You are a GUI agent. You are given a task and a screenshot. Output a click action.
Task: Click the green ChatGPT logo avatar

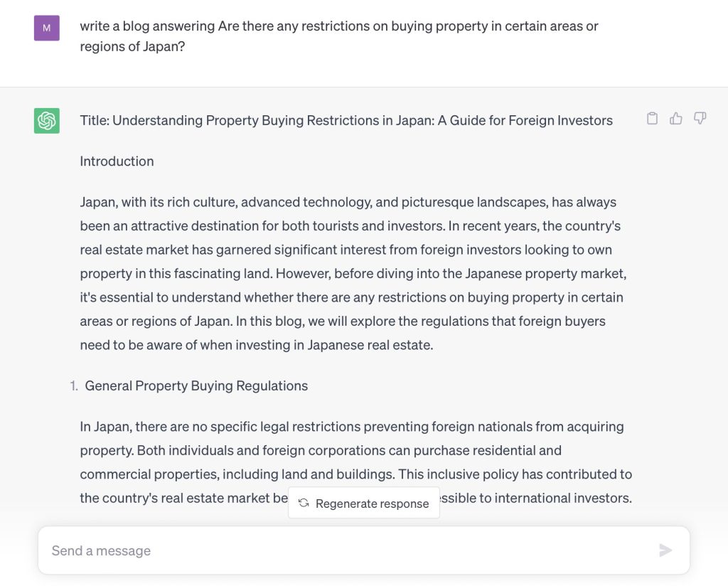coord(46,121)
